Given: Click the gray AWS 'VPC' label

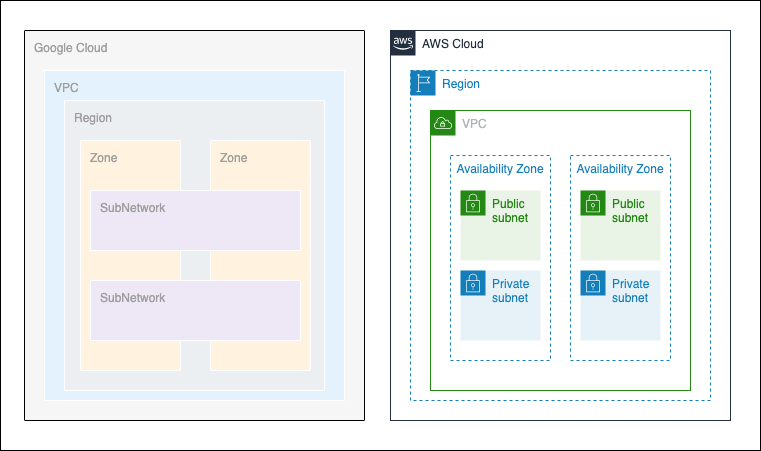Looking at the screenshot, I should (474, 124).
